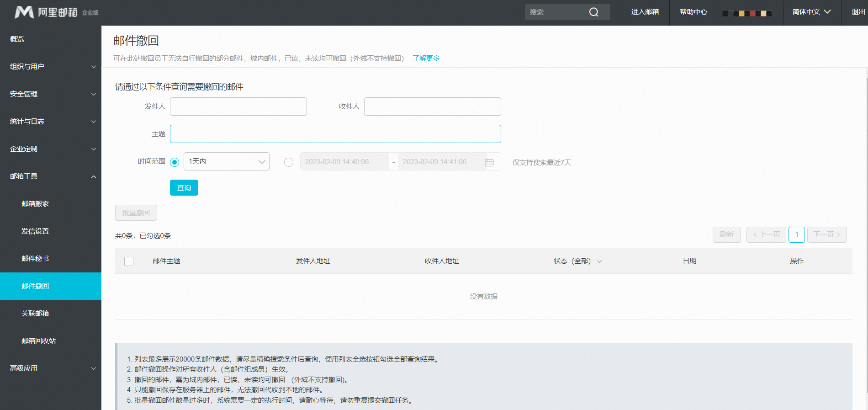This screenshot has height=410, width=868.
Task: Click the search magnifier icon
Action: click(593, 12)
